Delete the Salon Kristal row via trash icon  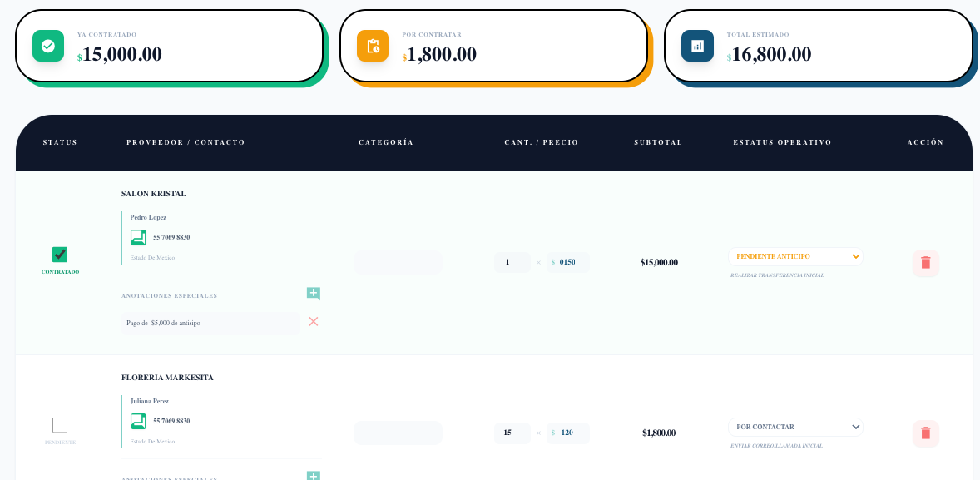tap(926, 262)
